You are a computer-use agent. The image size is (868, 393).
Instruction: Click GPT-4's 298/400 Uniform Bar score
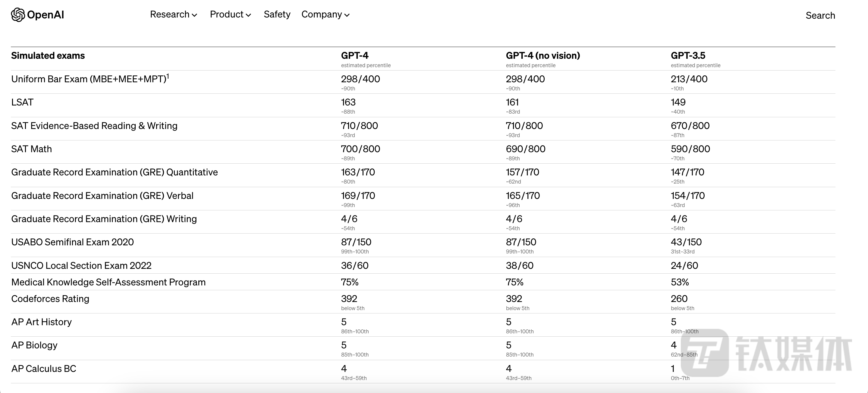point(360,79)
